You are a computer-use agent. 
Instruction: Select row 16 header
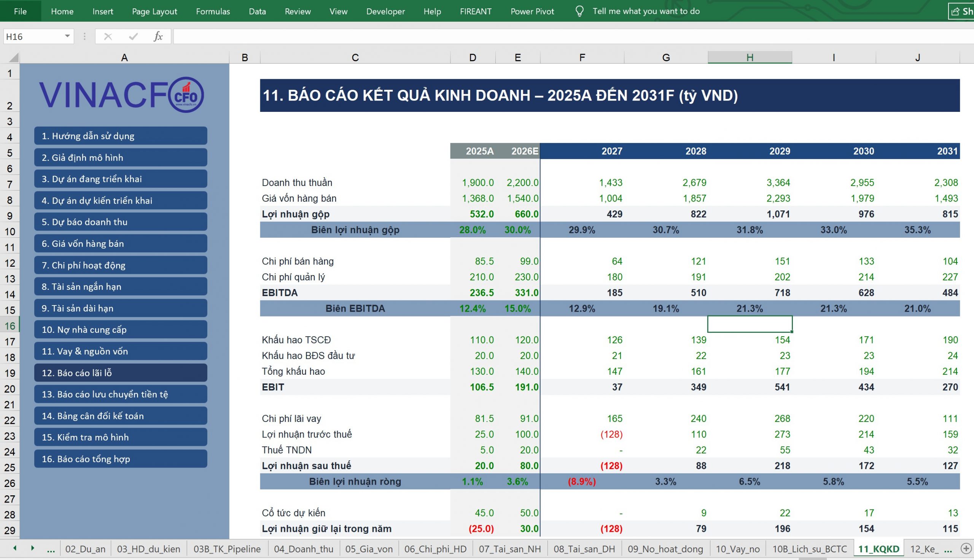(10, 326)
